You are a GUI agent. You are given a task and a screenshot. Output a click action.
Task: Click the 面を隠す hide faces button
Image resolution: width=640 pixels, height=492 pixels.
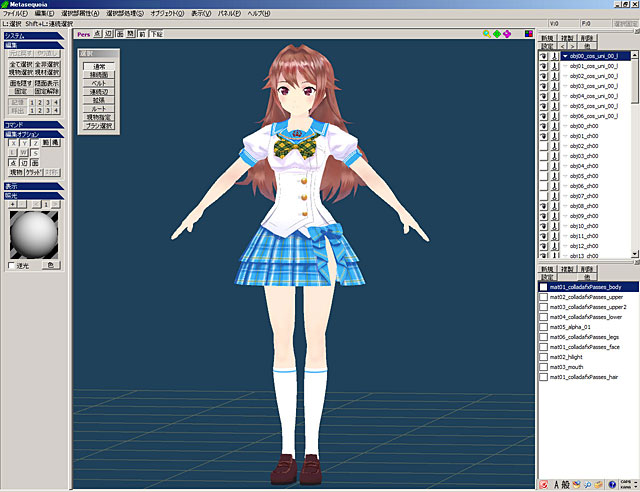[x=21, y=83]
